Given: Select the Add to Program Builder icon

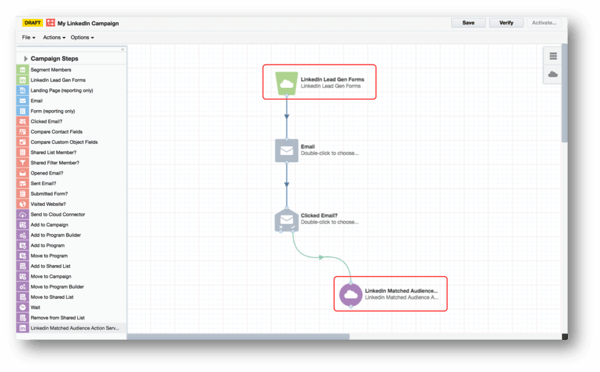Looking at the screenshot, I should click(23, 235).
